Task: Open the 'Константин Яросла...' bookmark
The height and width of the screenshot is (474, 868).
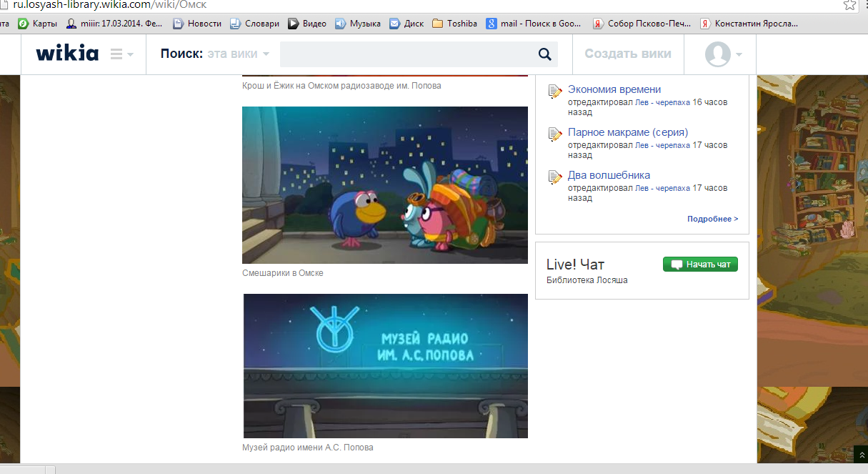Action: point(750,24)
